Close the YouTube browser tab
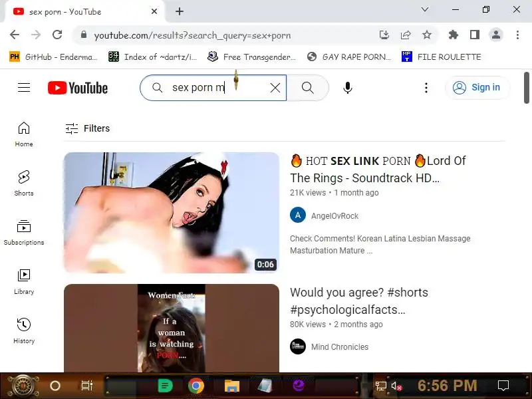 [x=154, y=11]
